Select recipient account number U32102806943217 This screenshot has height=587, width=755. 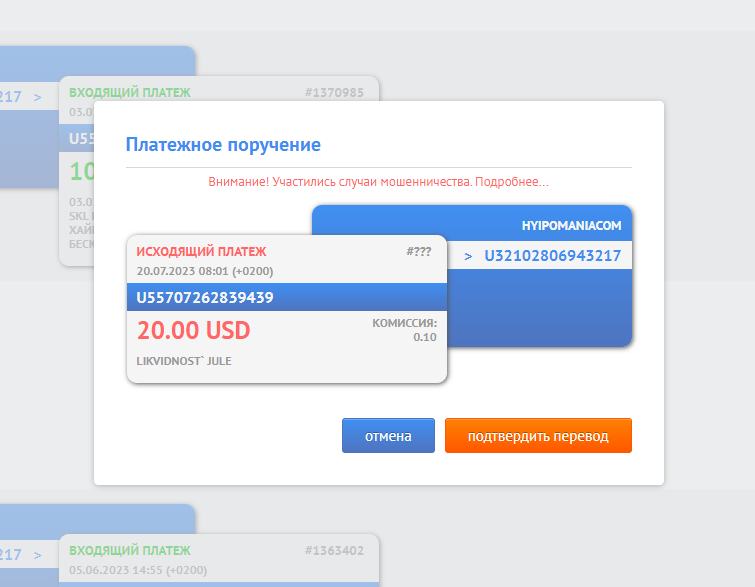point(552,256)
